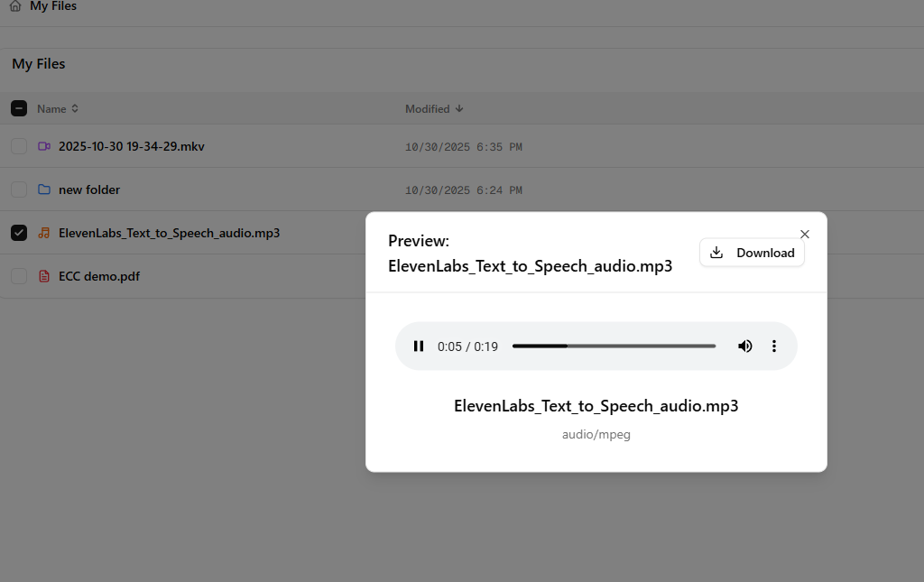This screenshot has height=582, width=924.
Task: Click the PDF document icon of ECC demo
Action: 44,276
